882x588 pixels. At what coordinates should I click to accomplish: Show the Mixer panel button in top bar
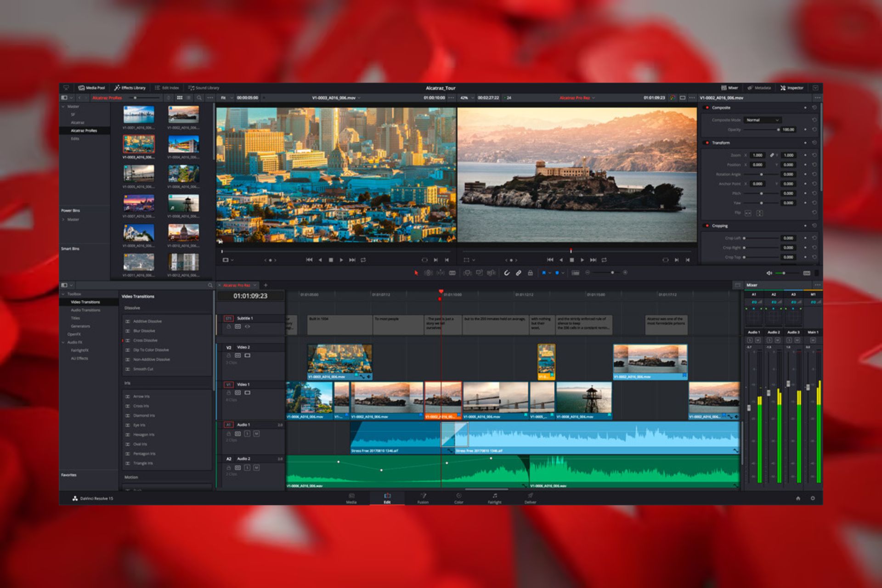(x=729, y=88)
